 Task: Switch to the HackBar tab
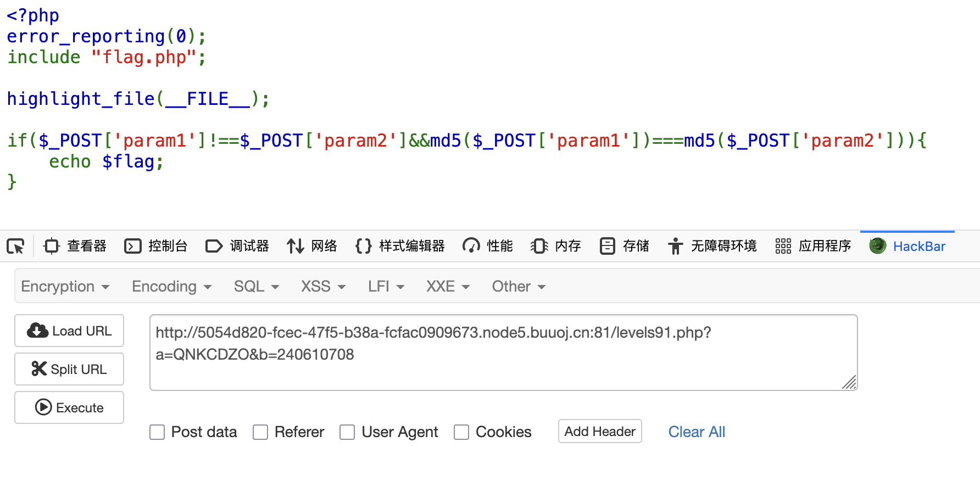pyautogui.click(x=907, y=246)
